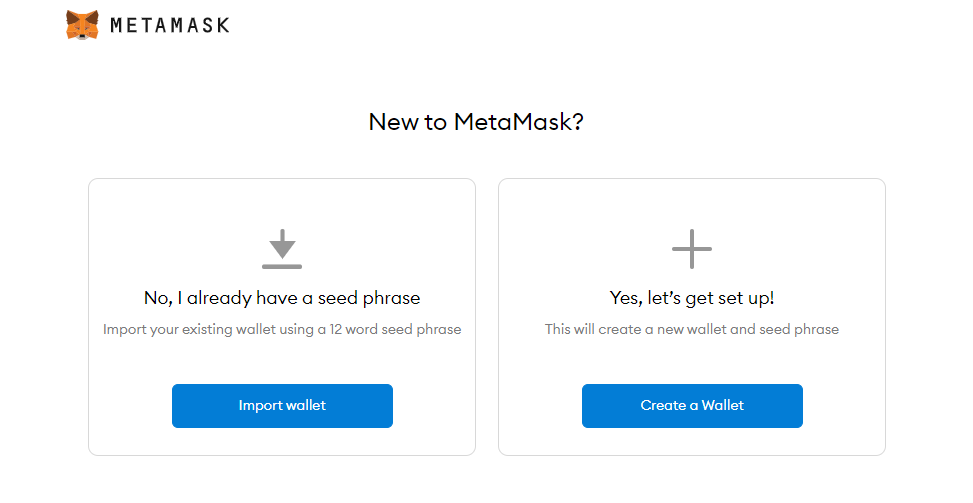Click the 12 word seed phrase description

click(282, 329)
